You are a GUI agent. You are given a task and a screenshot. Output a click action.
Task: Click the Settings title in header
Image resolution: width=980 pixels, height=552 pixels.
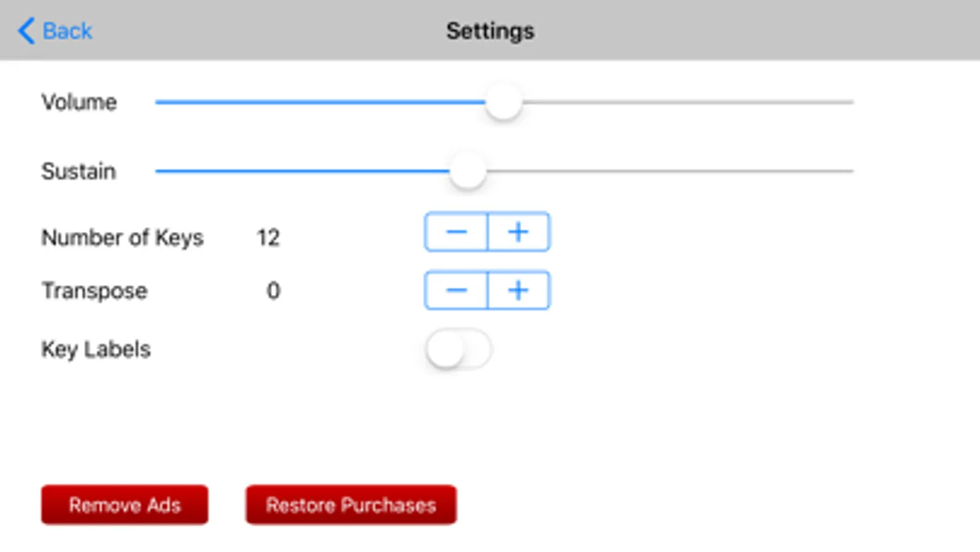[x=490, y=31]
